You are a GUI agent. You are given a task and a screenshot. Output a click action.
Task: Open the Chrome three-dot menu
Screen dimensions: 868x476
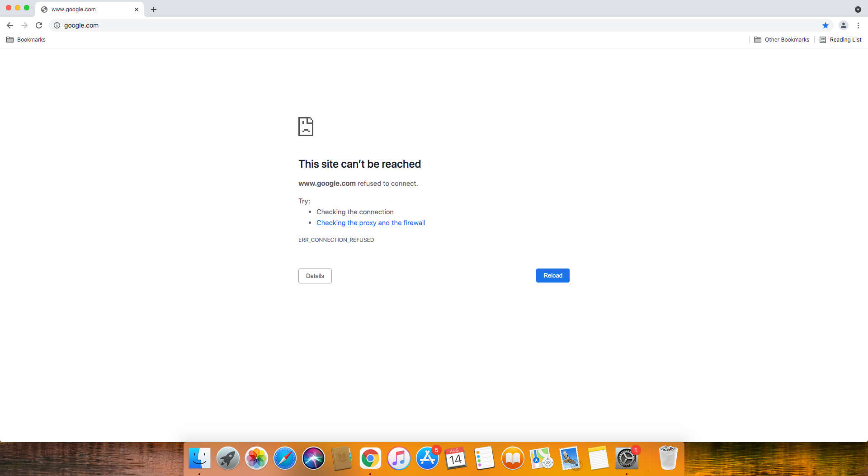[858, 25]
